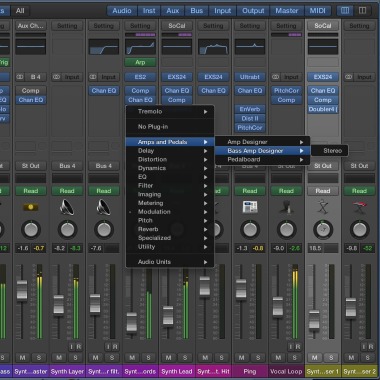Screen dimensions: 380x380
Task: Click the yellow icon on the Synt...aster strip
Action: pos(30,207)
